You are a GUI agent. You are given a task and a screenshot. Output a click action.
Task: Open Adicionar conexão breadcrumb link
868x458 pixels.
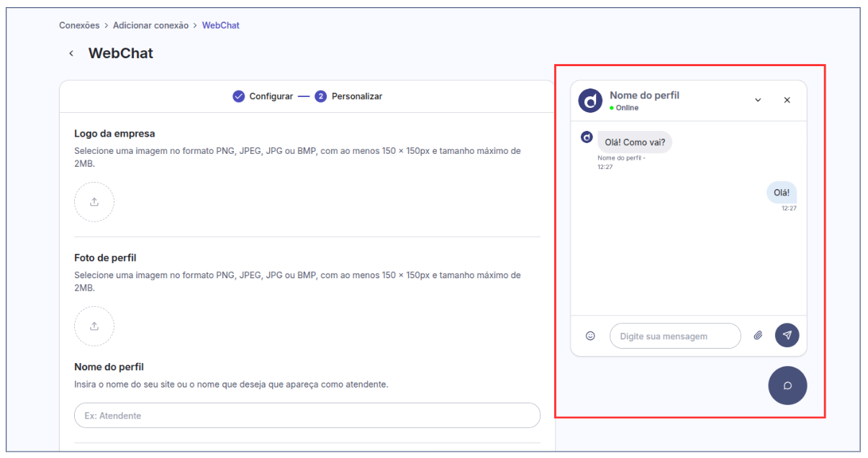[150, 25]
